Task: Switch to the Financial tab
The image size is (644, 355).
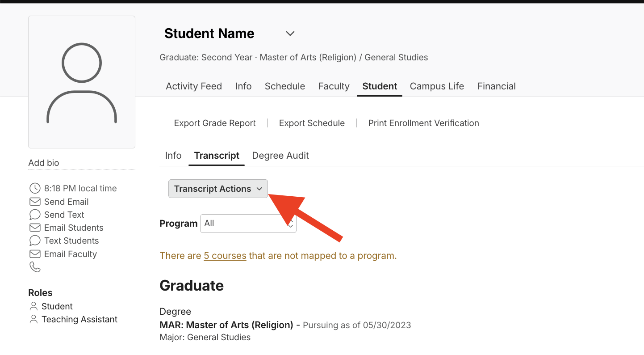Action: (x=497, y=86)
